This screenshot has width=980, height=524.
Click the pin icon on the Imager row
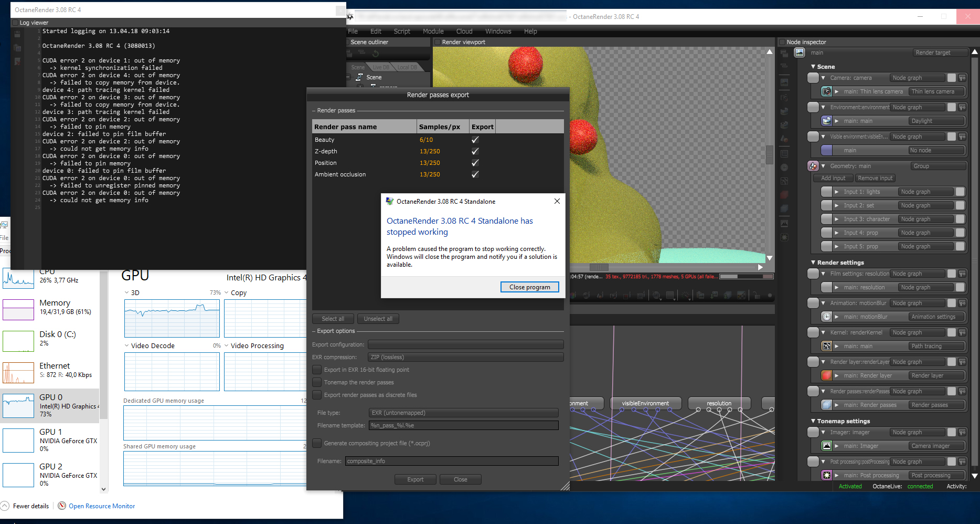pyautogui.click(x=962, y=432)
